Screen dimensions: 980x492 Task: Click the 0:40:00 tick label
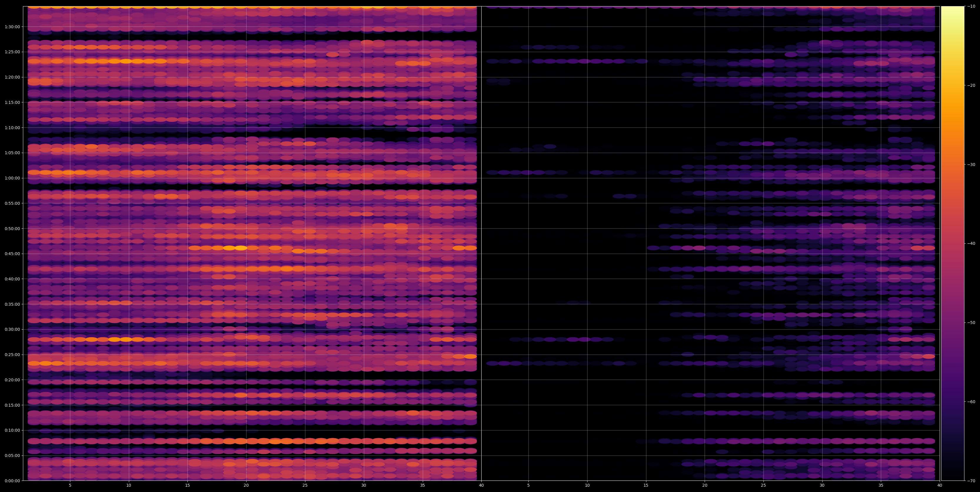coord(12,279)
